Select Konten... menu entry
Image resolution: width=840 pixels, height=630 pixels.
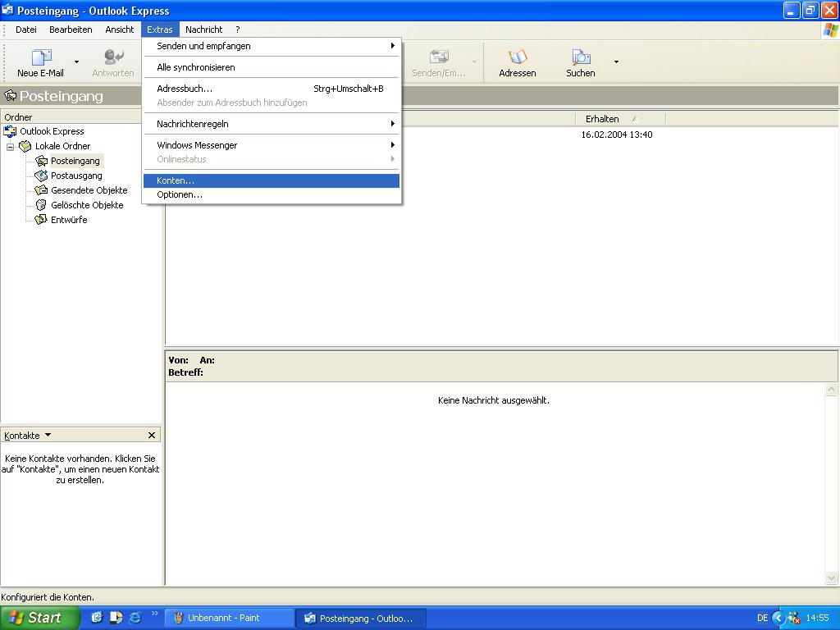pyautogui.click(x=272, y=180)
